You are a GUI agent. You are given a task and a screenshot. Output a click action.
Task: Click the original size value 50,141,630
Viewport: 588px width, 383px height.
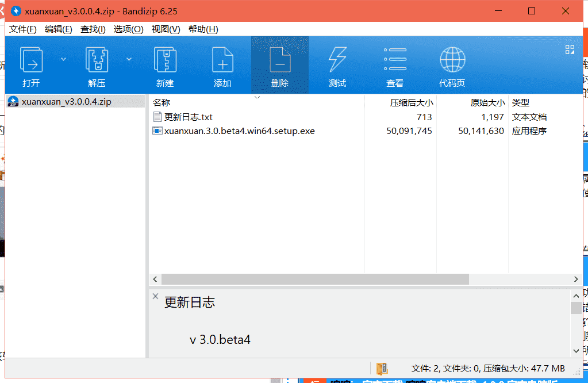click(x=481, y=131)
